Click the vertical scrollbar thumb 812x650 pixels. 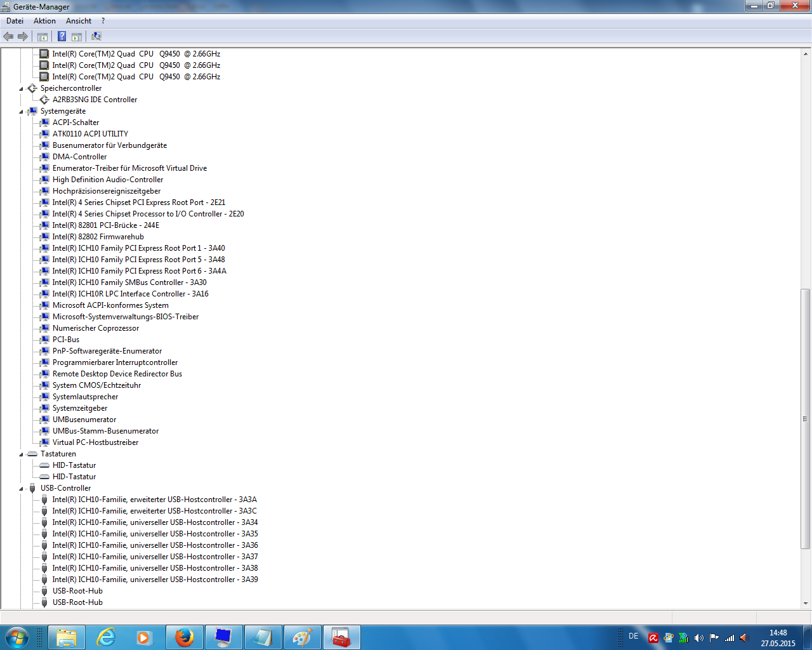[x=806, y=419]
